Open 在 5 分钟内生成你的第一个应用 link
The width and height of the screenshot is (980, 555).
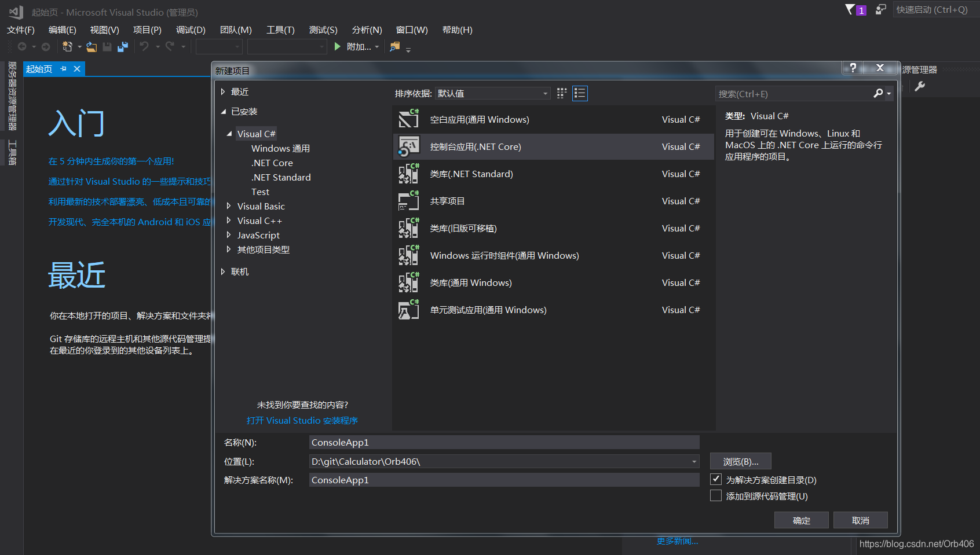click(x=111, y=161)
